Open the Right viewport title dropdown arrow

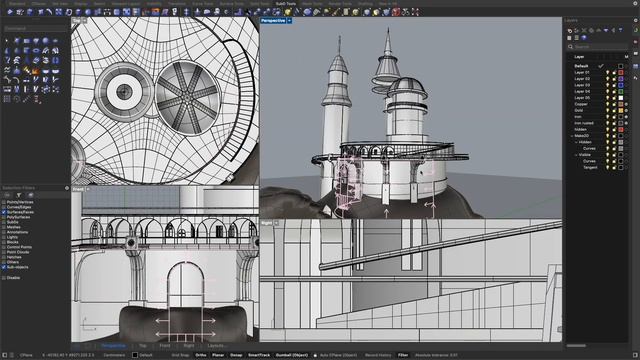[x=276, y=223]
